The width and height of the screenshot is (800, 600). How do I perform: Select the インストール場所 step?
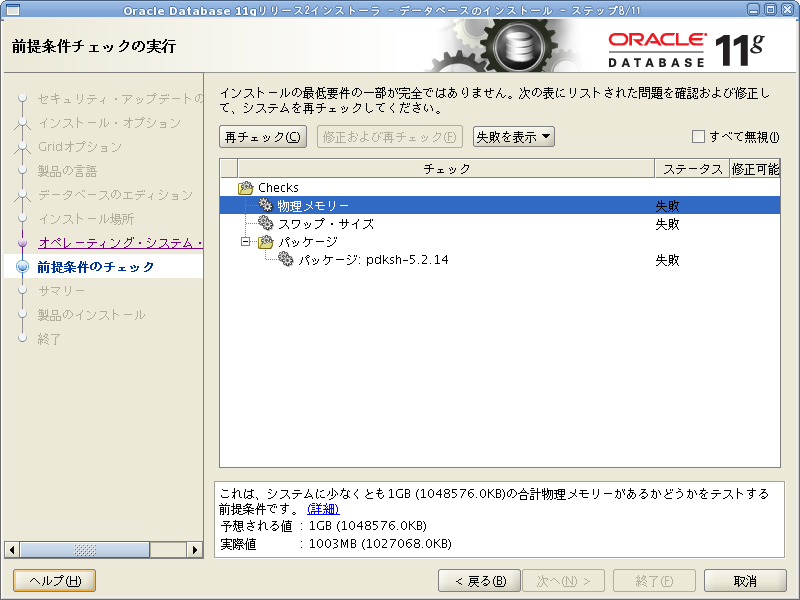86,218
